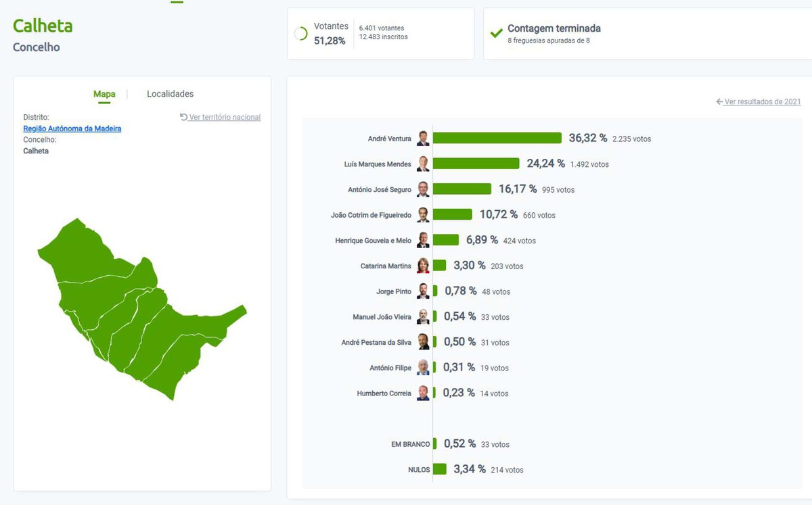The width and height of the screenshot is (812, 505).
Task: Switch to the Localidades tab
Action: click(170, 94)
